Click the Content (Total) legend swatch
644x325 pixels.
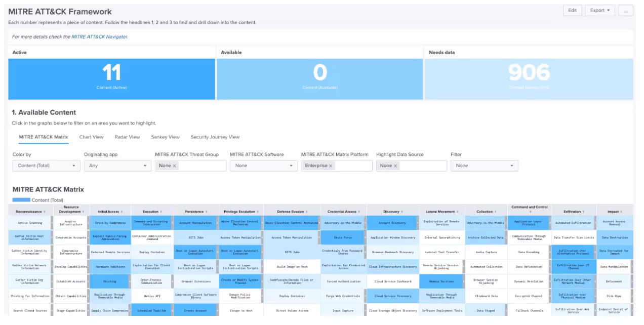[22, 200]
